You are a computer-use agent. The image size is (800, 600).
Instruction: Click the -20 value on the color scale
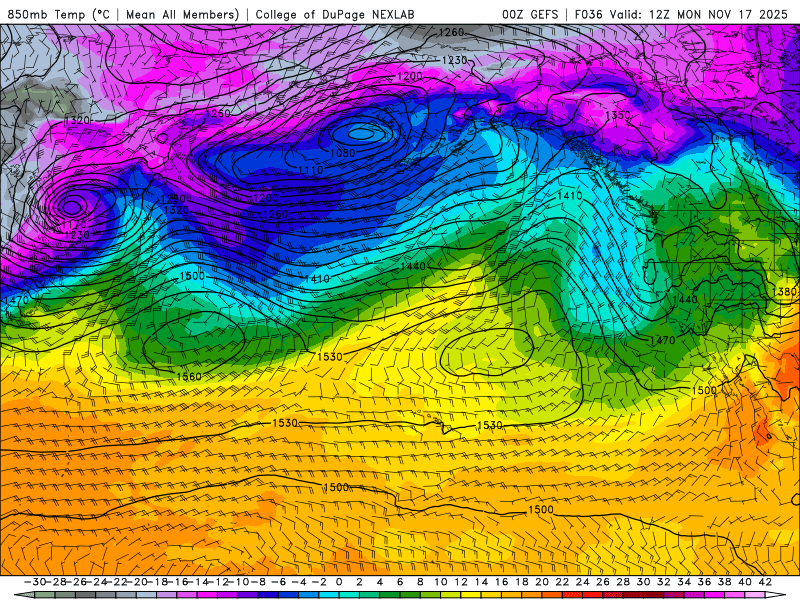pos(137,582)
